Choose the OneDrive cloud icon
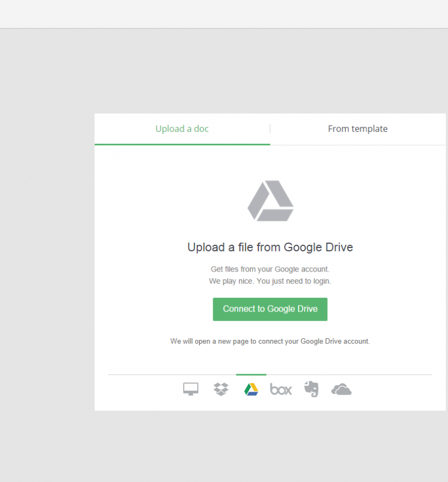 pos(341,390)
